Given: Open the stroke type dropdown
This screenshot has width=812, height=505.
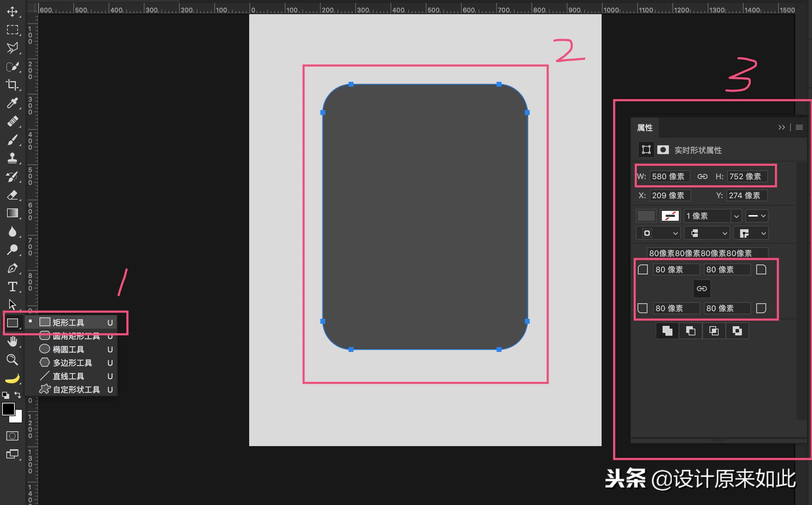Looking at the screenshot, I should tap(757, 215).
